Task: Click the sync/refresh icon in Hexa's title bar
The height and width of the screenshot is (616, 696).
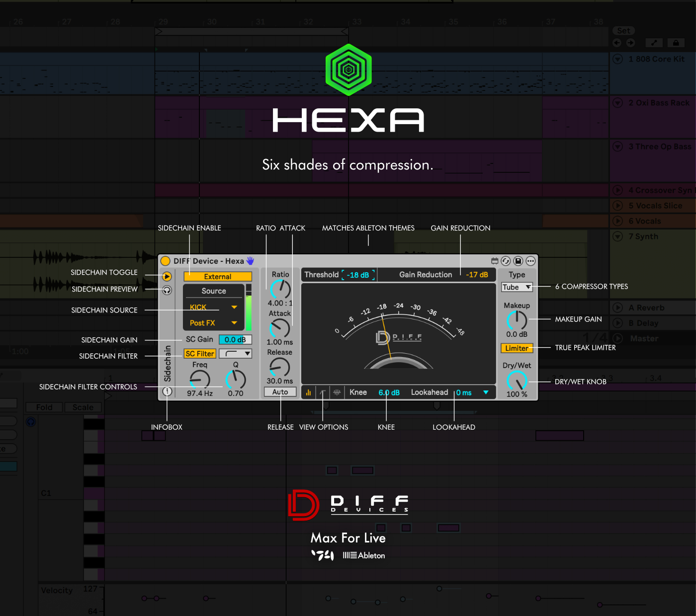Action: click(506, 261)
